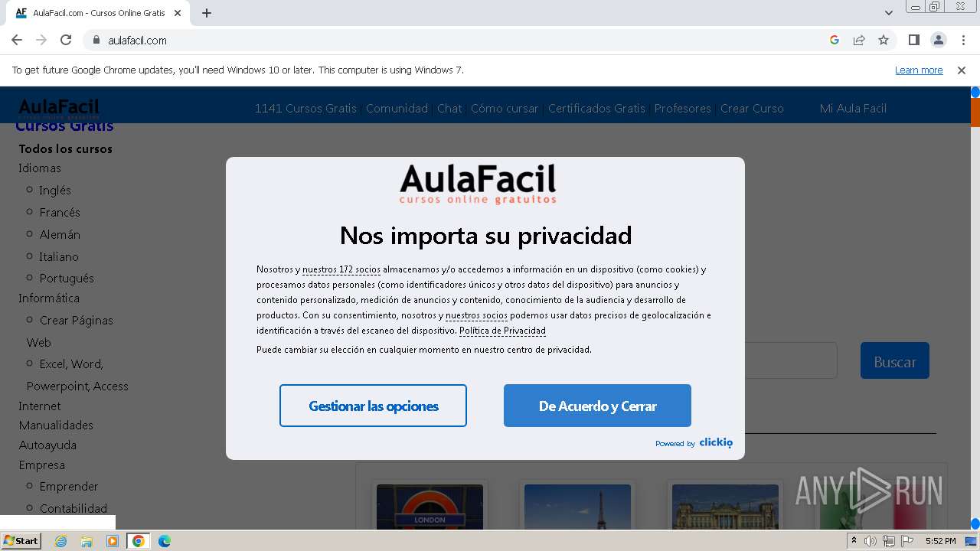Click the site lock icon in address bar
The height and width of the screenshot is (551, 980).
pos(96,40)
